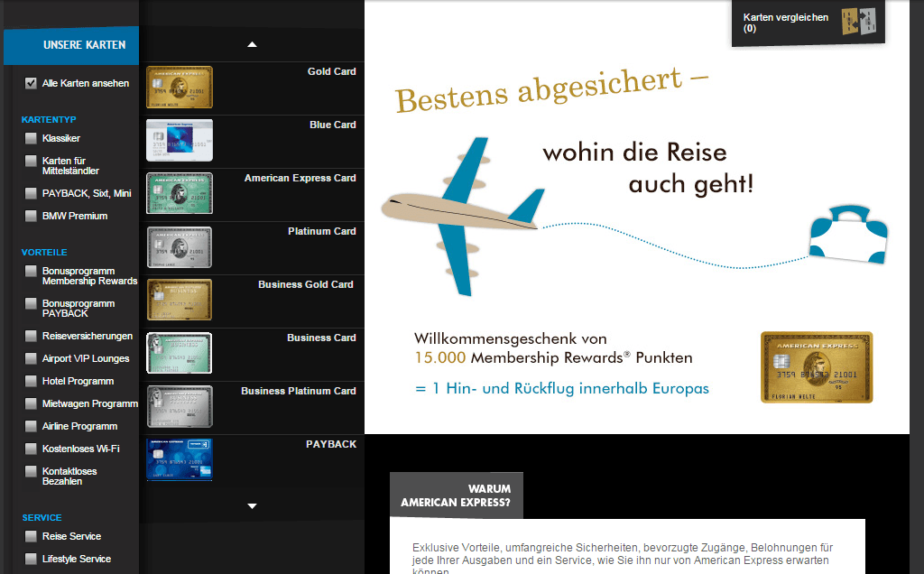Open the Business Gold Card image
Image resolution: width=924 pixels, height=574 pixels.
click(180, 300)
